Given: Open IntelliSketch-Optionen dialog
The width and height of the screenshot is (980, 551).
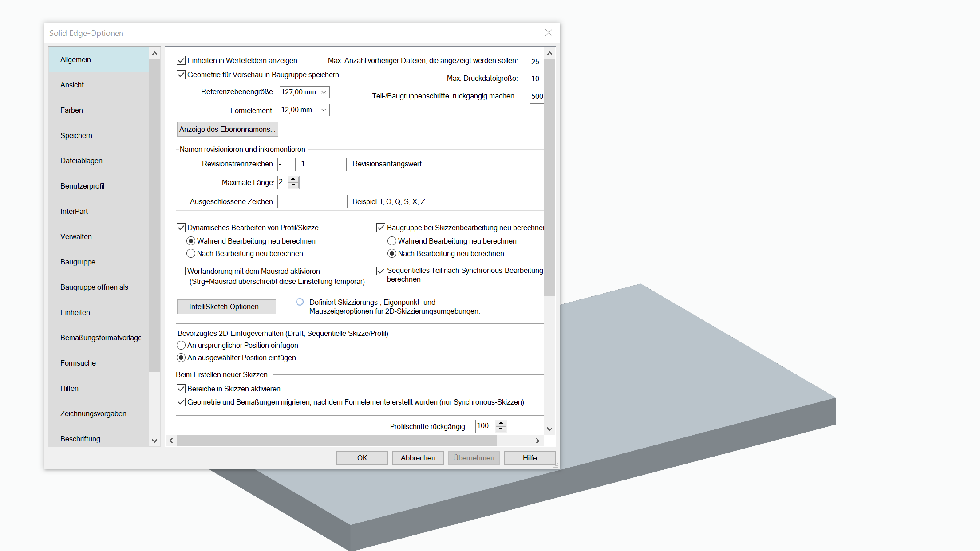Looking at the screenshot, I should point(226,307).
